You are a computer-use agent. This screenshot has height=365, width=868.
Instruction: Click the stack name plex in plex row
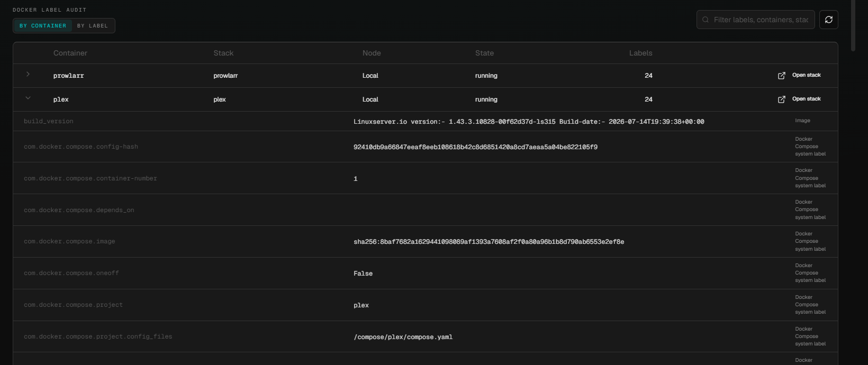220,99
